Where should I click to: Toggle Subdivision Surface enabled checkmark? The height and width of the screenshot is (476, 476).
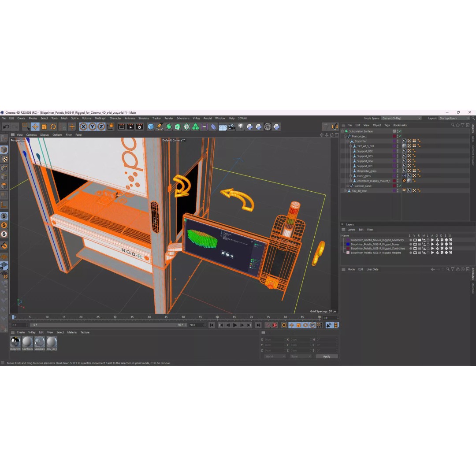(400, 131)
